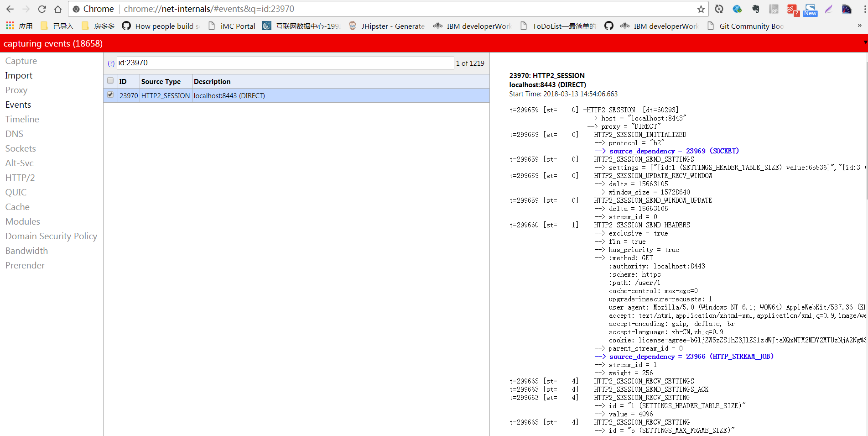The height and width of the screenshot is (436, 868).
Task: Click the '1 of 1219' match count text
Action: [x=470, y=63]
